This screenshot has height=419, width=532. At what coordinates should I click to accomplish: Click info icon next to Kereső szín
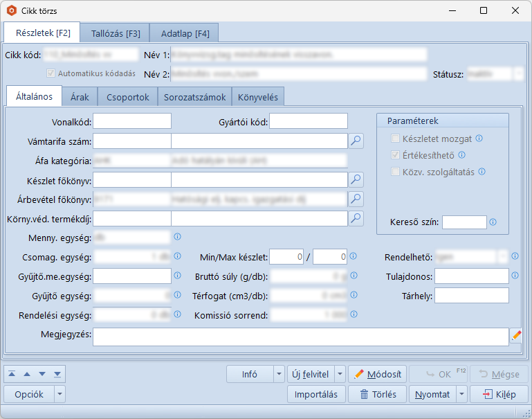(x=493, y=222)
